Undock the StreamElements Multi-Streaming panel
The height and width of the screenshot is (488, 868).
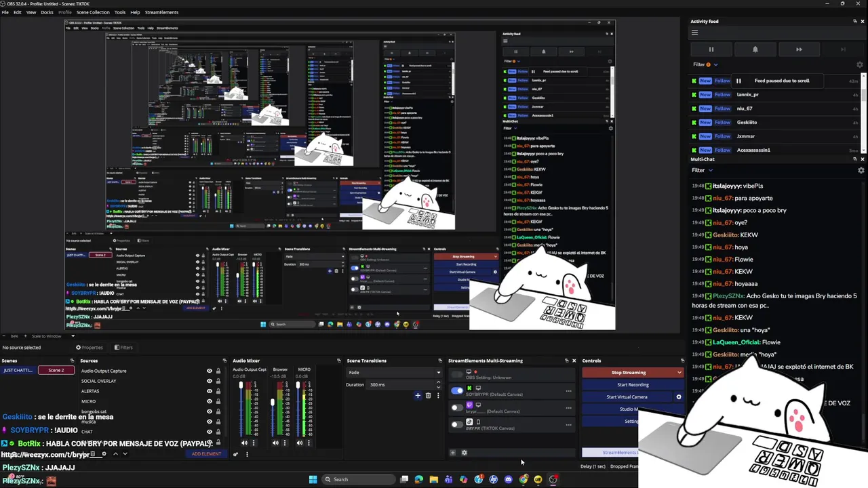(x=566, y=361)
